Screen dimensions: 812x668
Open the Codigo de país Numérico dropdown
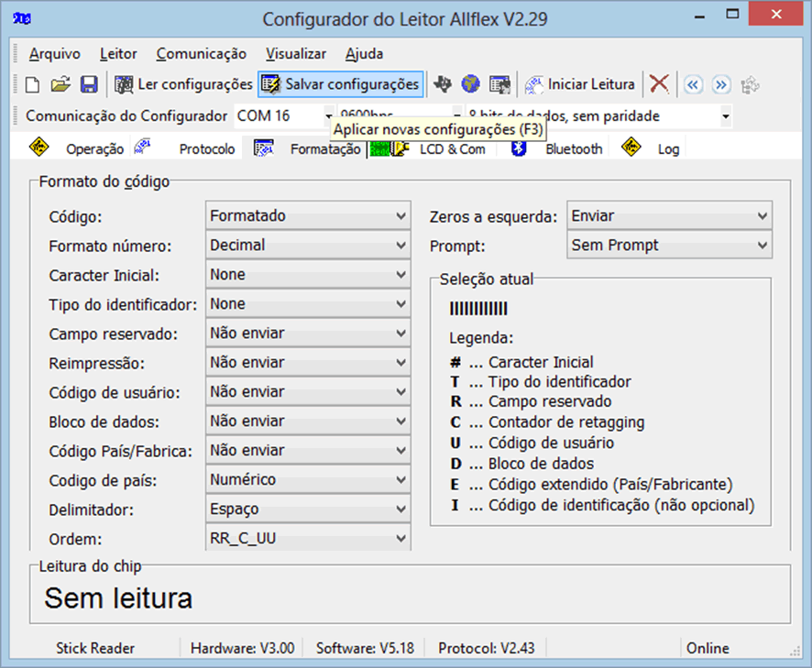point(308,480)
